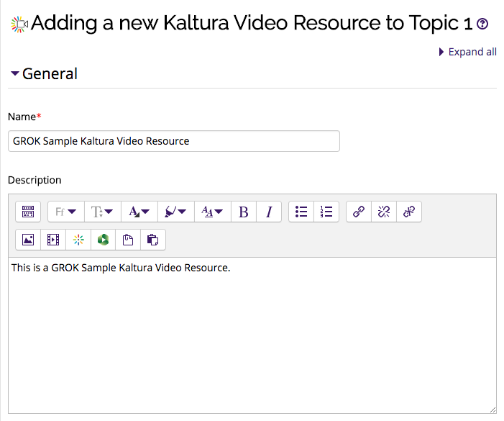Embed Kaltura media with the starburst icon
Image resolution: width=504 pixels, height=421 pixels.
[x=78, y=240]
